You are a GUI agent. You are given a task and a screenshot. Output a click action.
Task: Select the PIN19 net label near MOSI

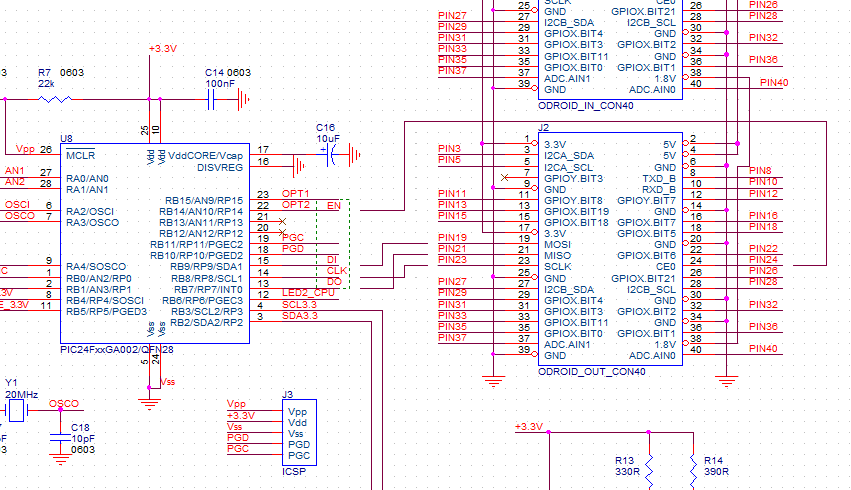(x=452, y=238)
